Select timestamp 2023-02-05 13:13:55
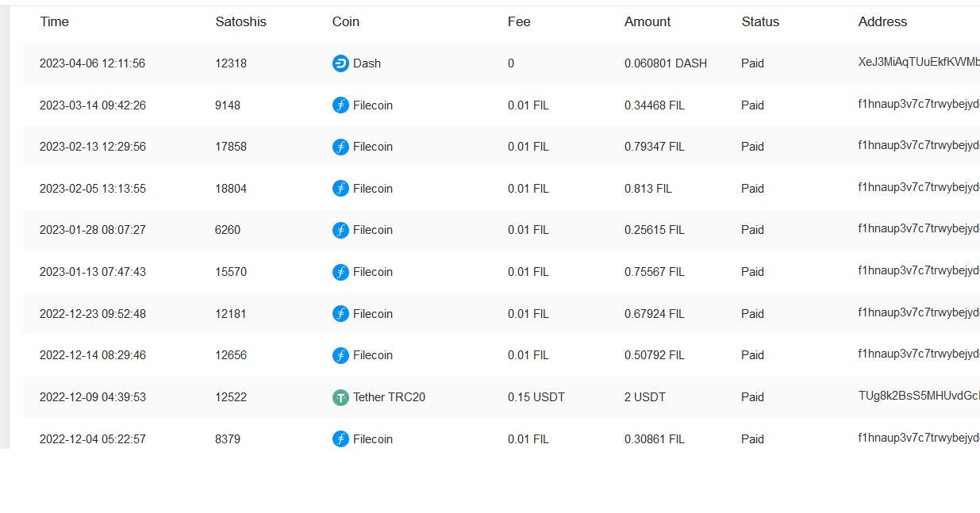This screenshot has height=513, width=980. click(x=92, y=189)
